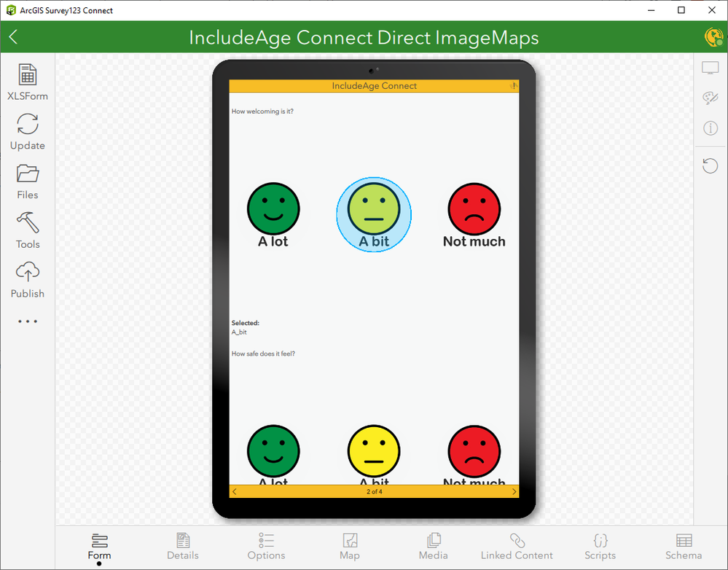Open the Scripts tab

[600, 547]
